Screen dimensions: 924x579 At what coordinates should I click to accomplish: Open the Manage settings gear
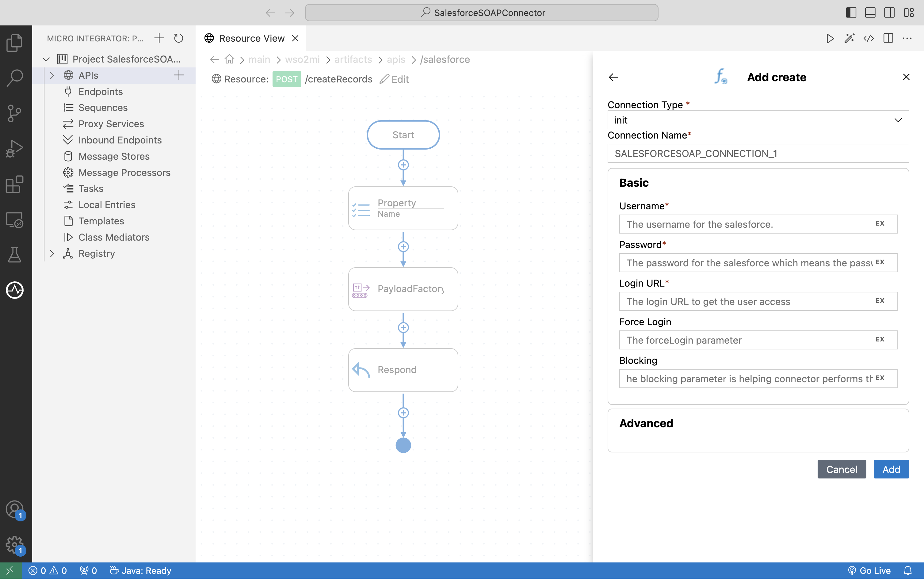point(14,545)
